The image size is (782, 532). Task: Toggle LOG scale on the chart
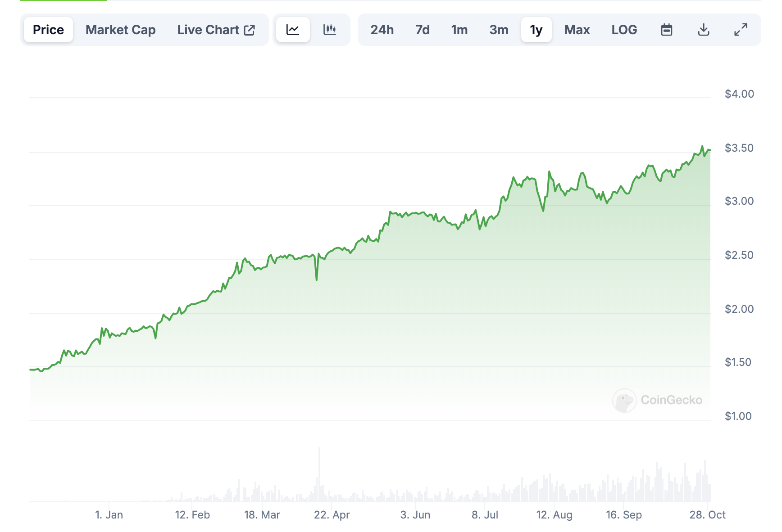[x=624, y=30]
